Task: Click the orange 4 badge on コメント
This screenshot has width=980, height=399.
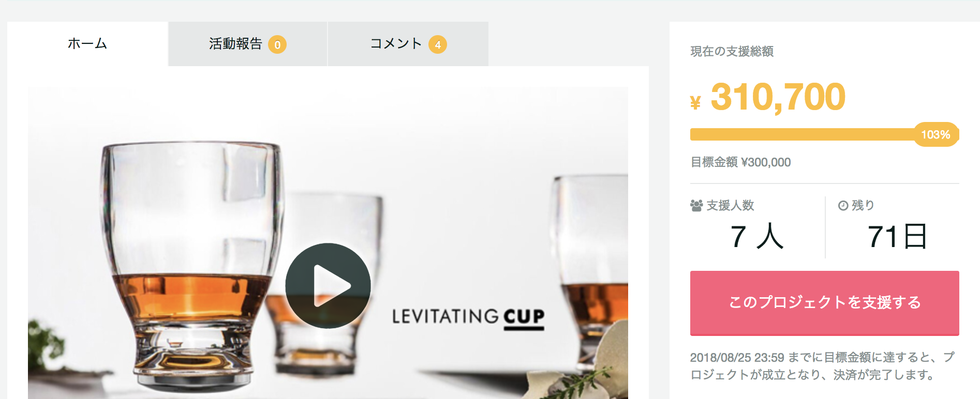Action: pyautogui.click(x=438, y=44)
